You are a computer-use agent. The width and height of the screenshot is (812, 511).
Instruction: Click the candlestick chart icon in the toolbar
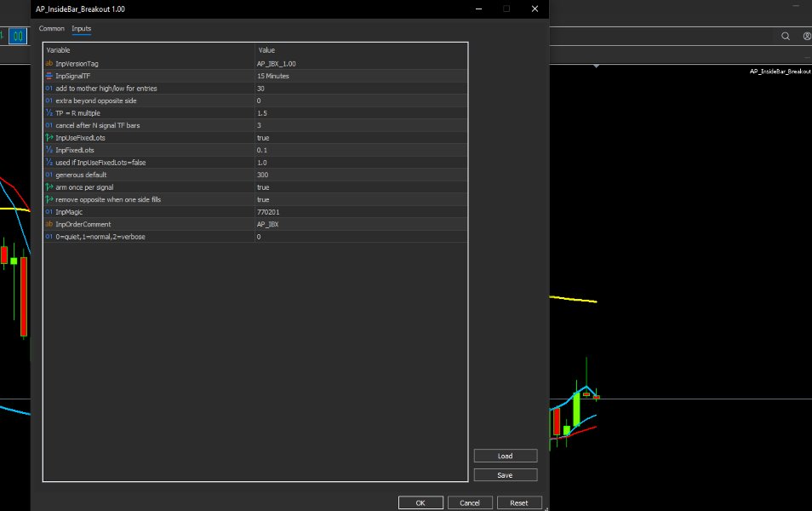coord(18,37)
